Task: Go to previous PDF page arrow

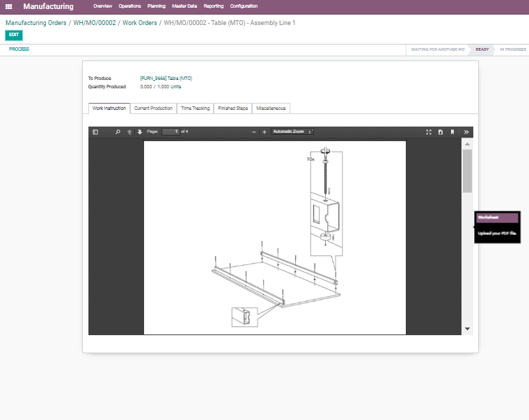Action: pos(129,131)
